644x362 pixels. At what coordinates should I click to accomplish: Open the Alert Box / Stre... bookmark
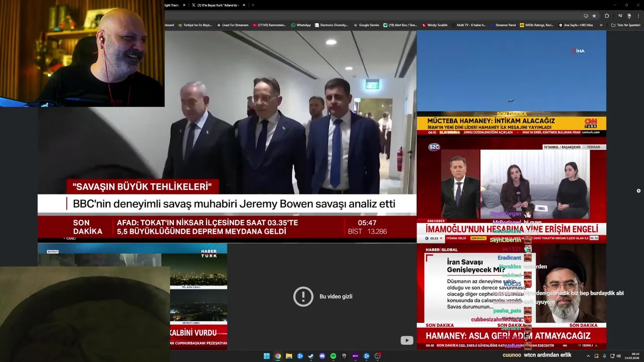pos(400,25)
